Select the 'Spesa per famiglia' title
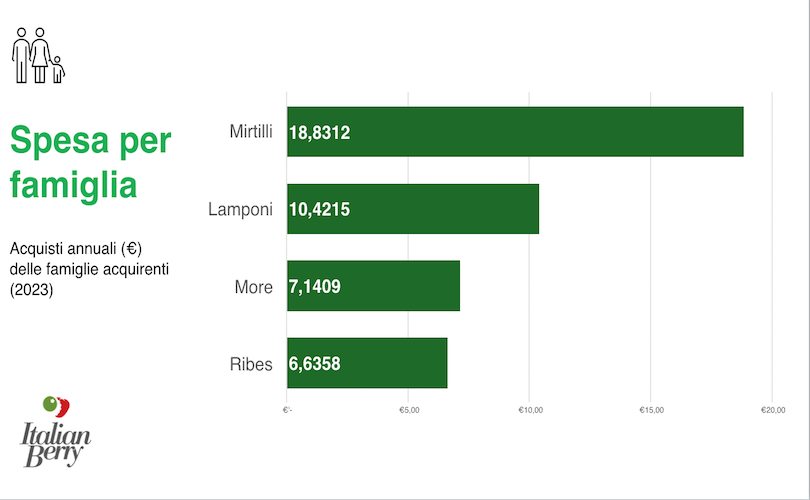 click(x=90, y=162)
